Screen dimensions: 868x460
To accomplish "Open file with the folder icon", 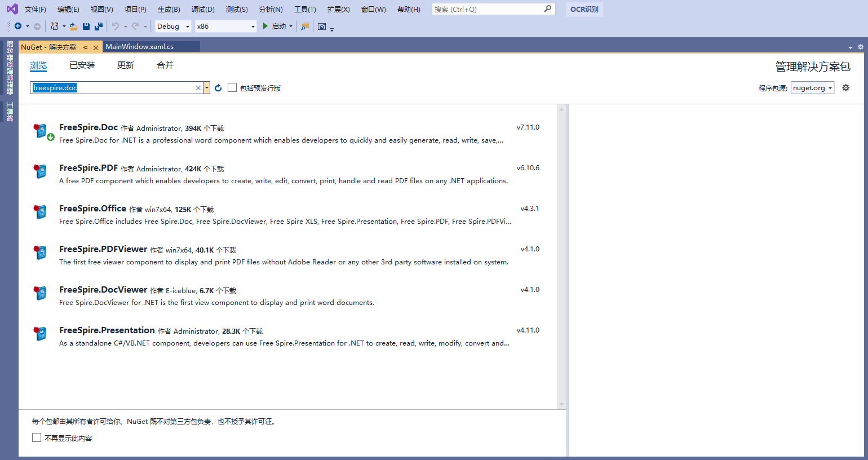I will (x=73, y=26).
